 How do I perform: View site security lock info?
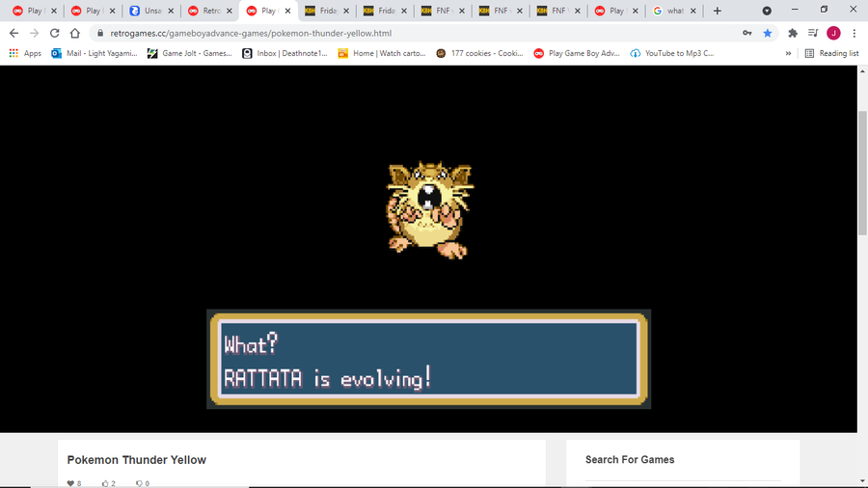pos(100,33)
